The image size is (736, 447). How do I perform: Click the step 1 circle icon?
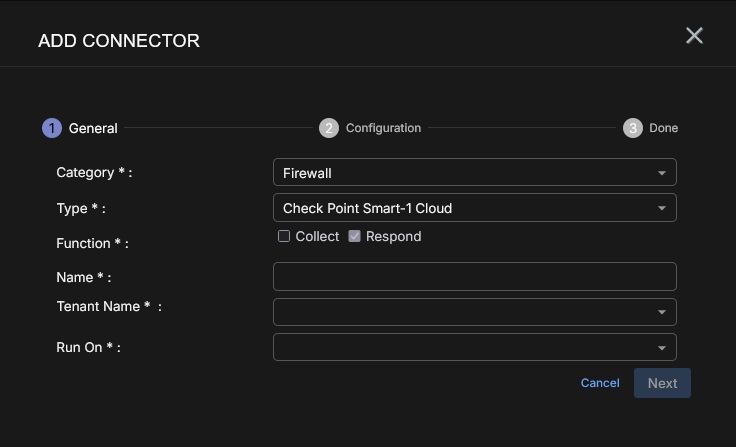[52, 128]
